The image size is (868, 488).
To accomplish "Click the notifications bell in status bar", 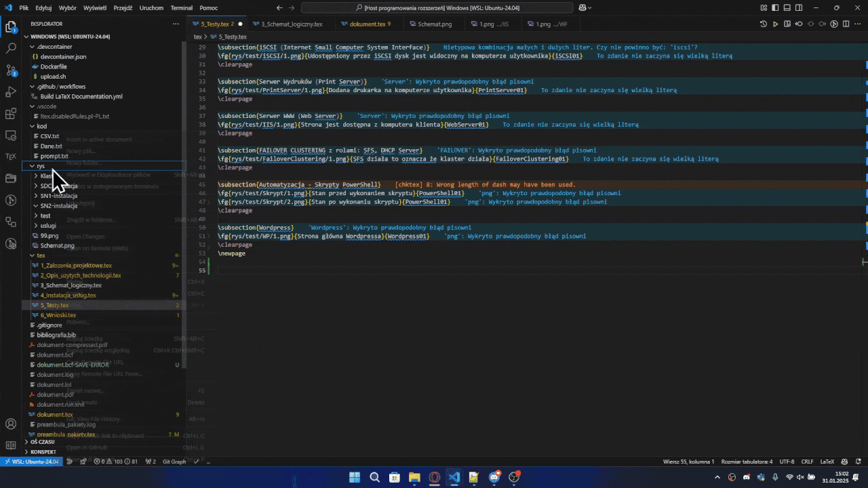I will coord(860,462).
